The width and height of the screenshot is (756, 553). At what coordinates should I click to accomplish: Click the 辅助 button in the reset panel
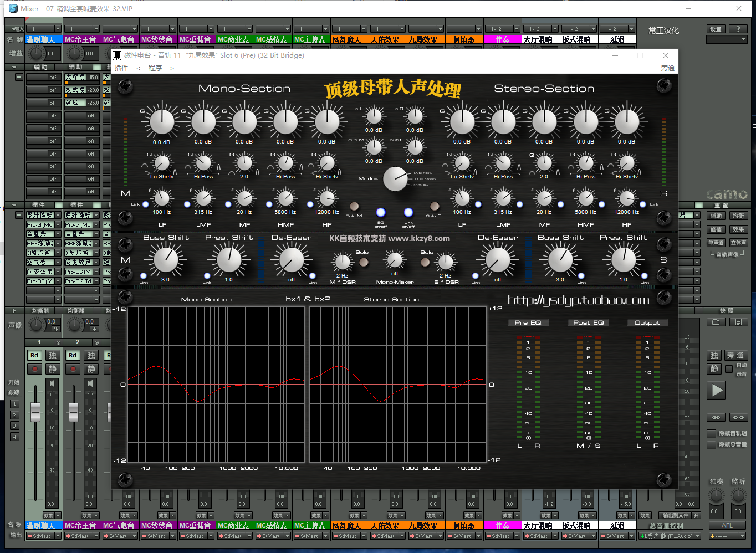coord(716,216)
